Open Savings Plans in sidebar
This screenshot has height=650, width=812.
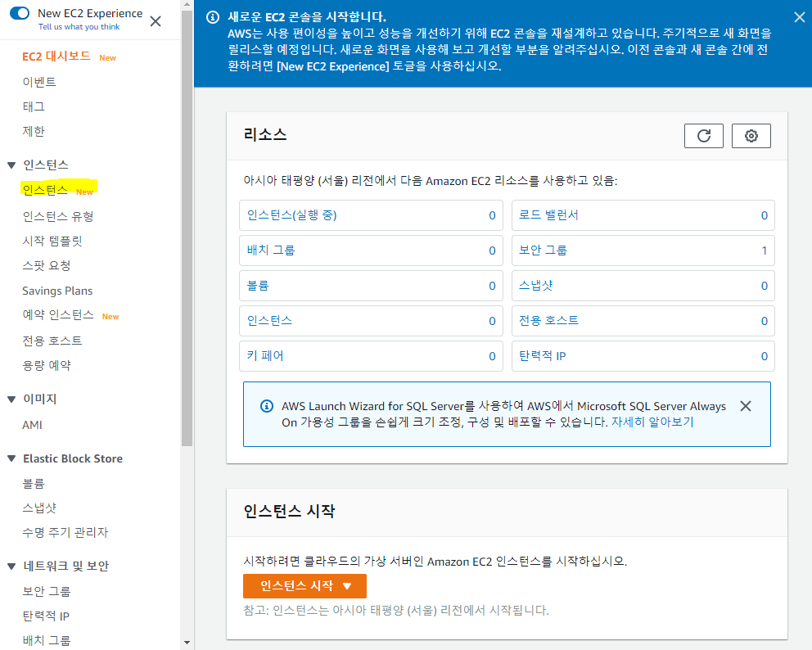tap(57, 291)
